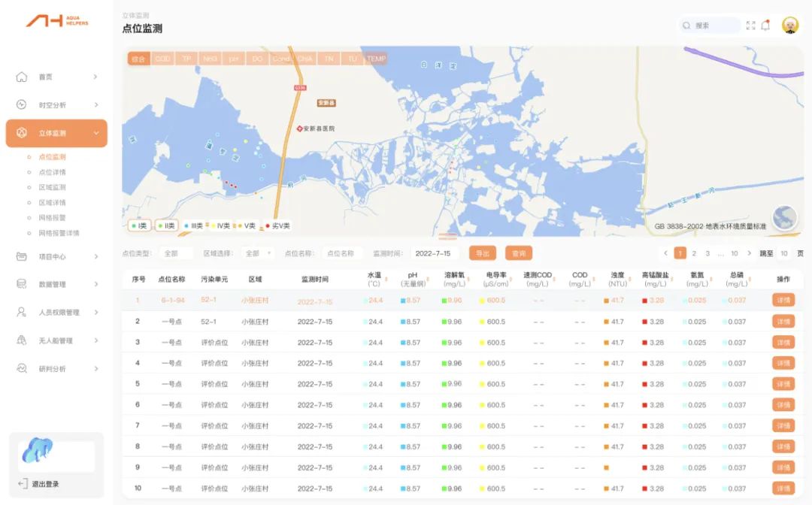
Task: Click the 数据管理 database icon
Action: pyautogui.click(x=22, y=284)
